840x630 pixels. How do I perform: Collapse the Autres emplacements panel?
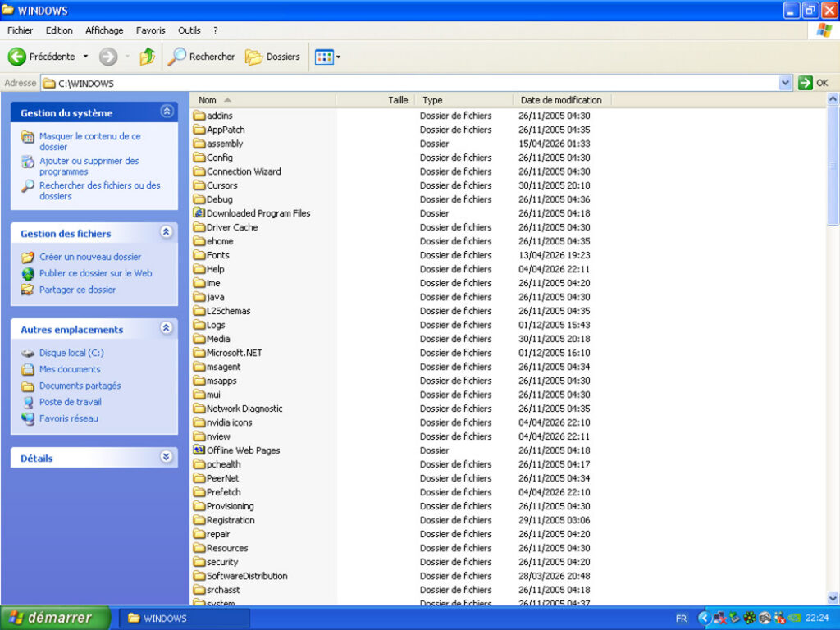click(167, 328)
